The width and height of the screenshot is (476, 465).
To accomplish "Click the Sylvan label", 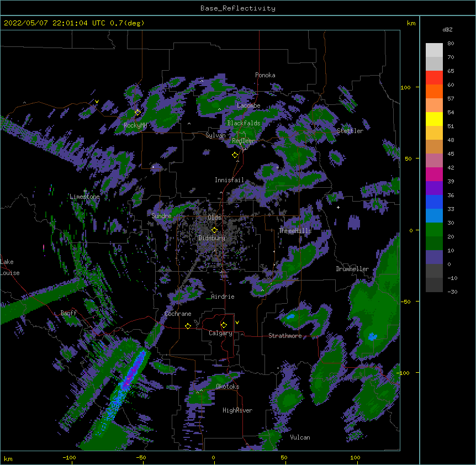I will tap(215, 135).
